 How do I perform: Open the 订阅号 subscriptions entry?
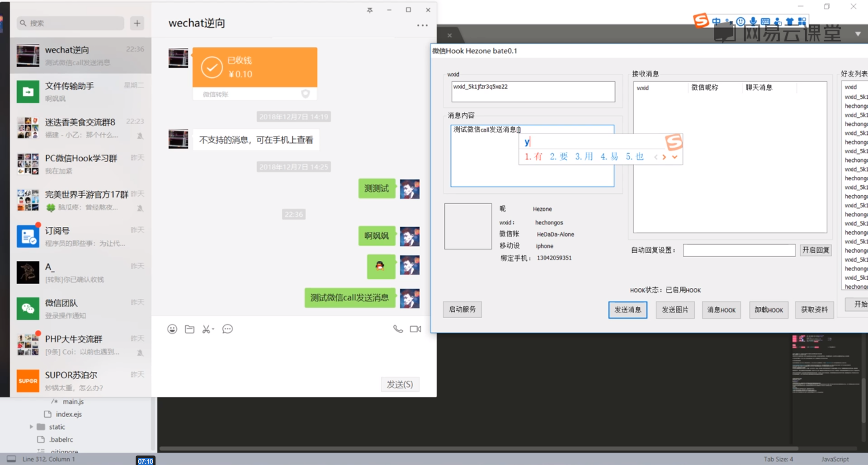click(x=81, y=236)
